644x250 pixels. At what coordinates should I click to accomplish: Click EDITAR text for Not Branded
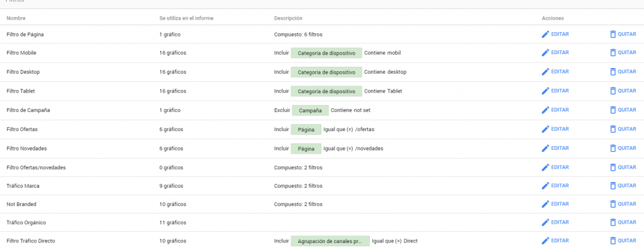(x=560, y=204)
